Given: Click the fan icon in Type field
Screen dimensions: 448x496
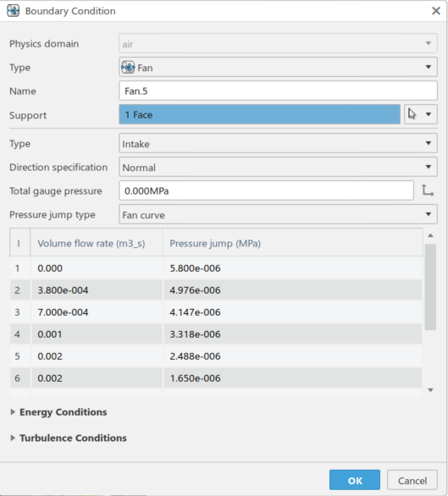Looking at the screenshot, I should [x=128, y=68].
